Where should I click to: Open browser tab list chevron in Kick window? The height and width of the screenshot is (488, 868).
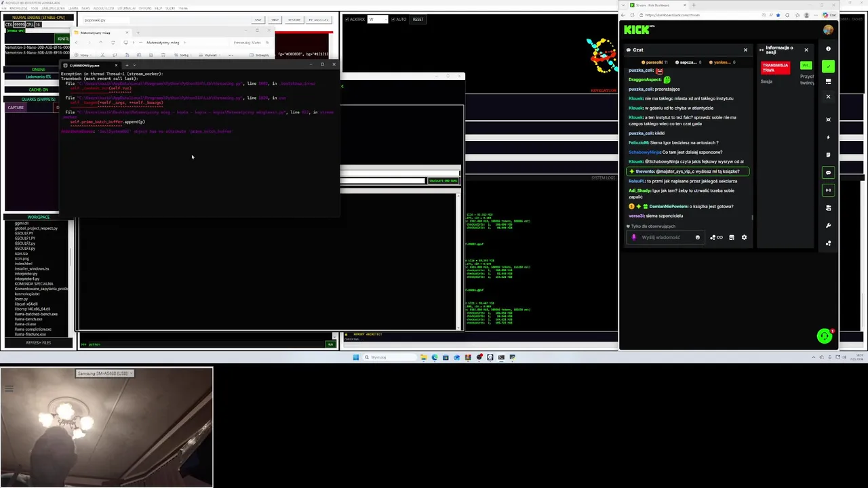623,5
